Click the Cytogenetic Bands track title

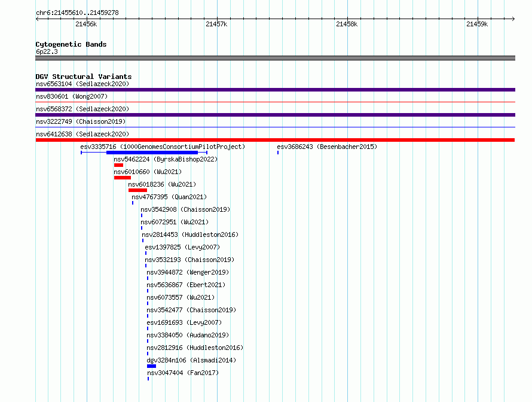[71, 44]
